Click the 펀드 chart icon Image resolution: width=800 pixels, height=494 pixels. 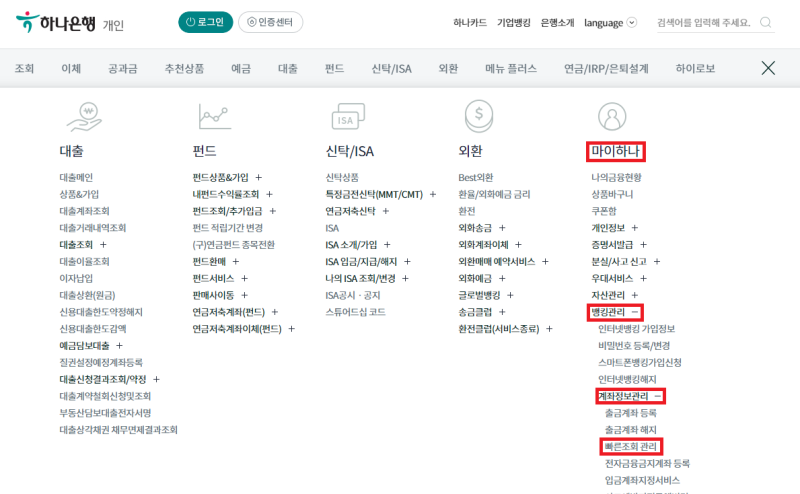coord(215,116)
